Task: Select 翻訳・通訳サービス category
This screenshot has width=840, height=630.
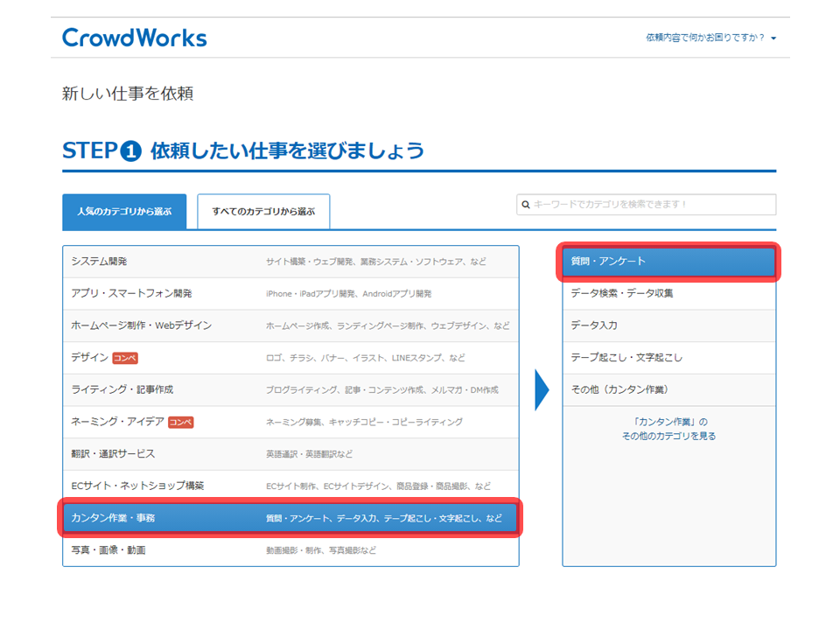Action: click(290, 454)
